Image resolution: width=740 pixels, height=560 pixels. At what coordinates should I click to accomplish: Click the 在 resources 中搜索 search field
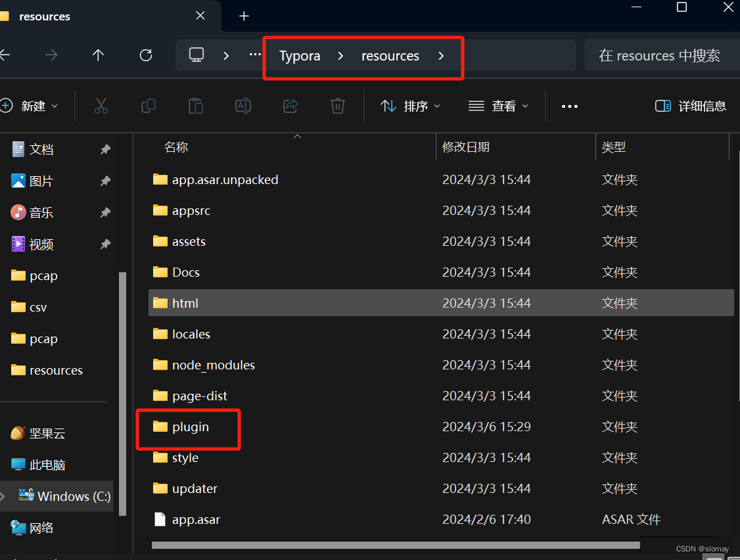tap(660, 55)
